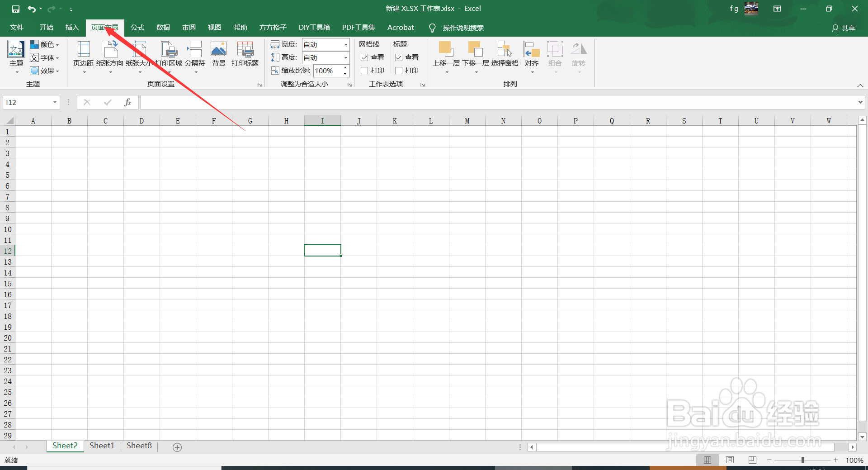Click the Background (背景) picture icon
The width and height of the screenshot is (868, 470).
pyautogui.click(x=218, y=49)
